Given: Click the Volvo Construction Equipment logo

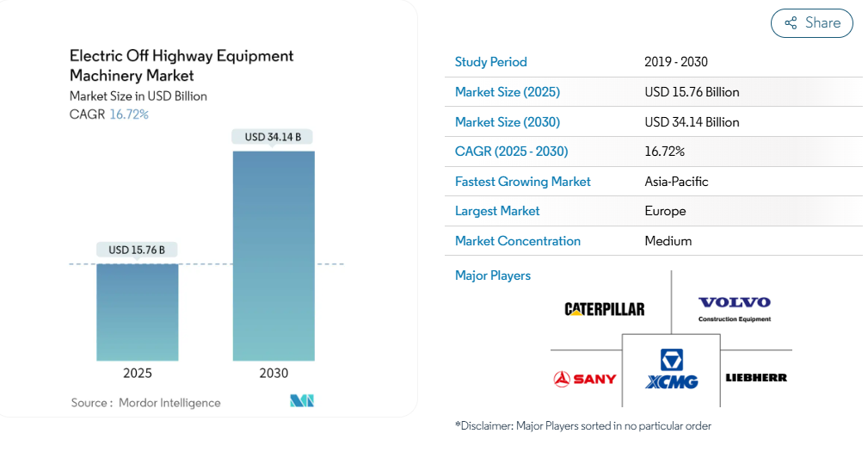Looking at the screenshot, I should 734,308.
